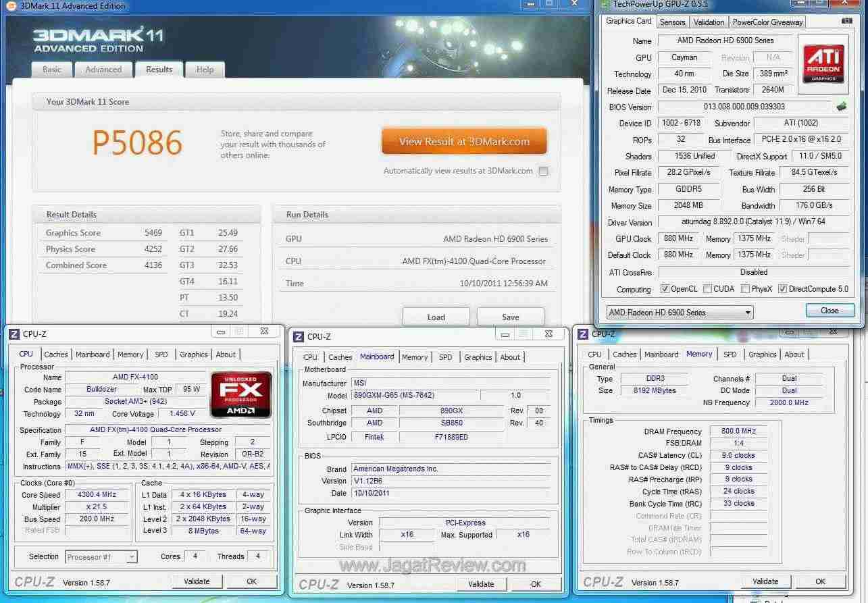Image resolution: width=868 pixels, height=603 pixels.
Task: Click View Result at 3DMark.com button
Action: tap(463, 142)
